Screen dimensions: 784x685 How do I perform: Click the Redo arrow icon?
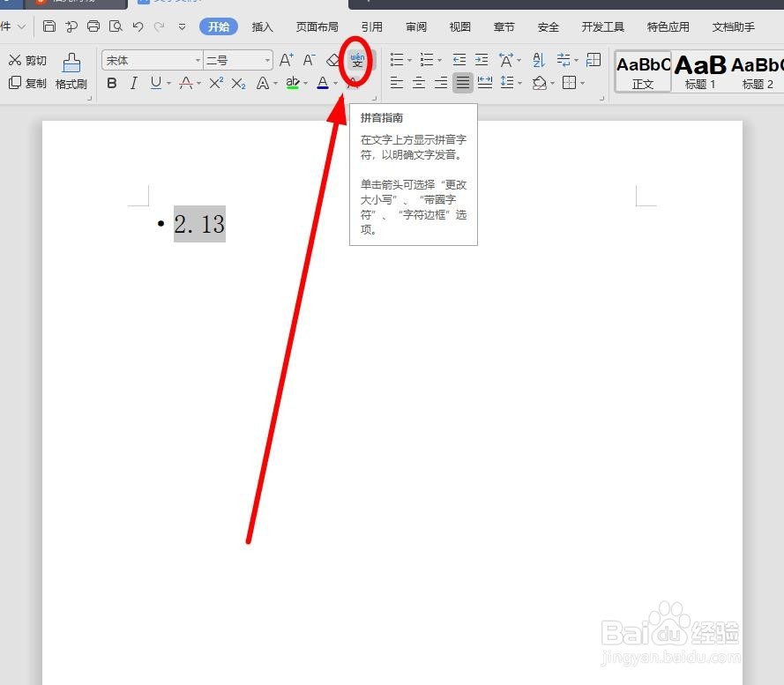coord(160,26)
